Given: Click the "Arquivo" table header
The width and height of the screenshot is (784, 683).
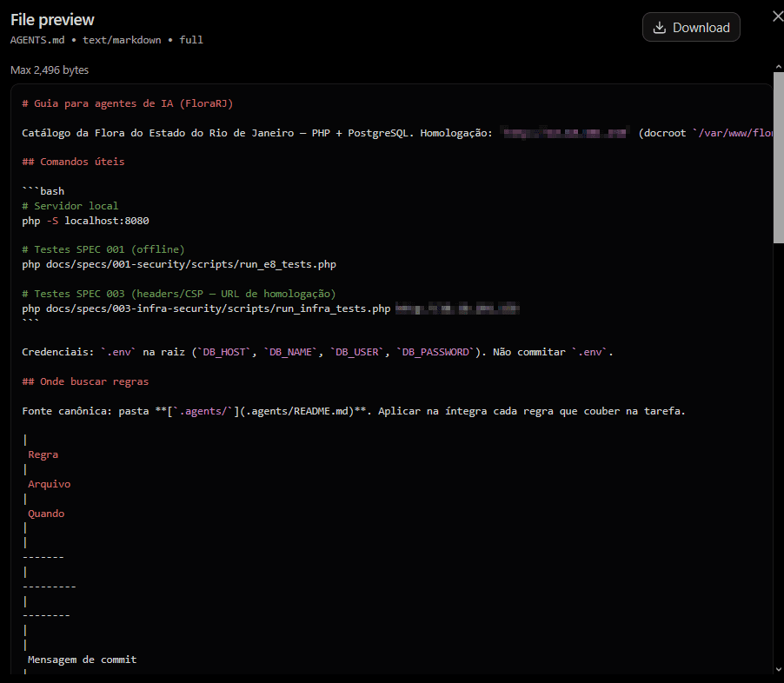Looking at the screenshot, I should [x=49, y=485].
